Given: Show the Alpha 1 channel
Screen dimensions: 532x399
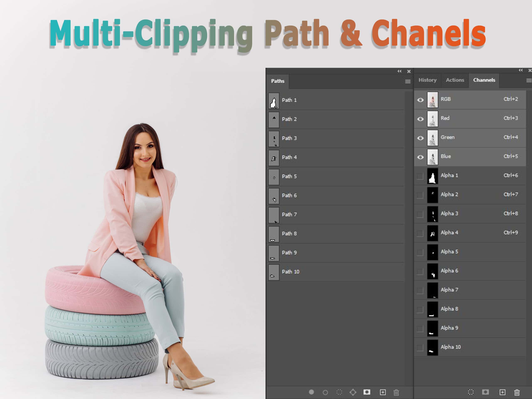Looking at the screenshot, I should [420, 176].
